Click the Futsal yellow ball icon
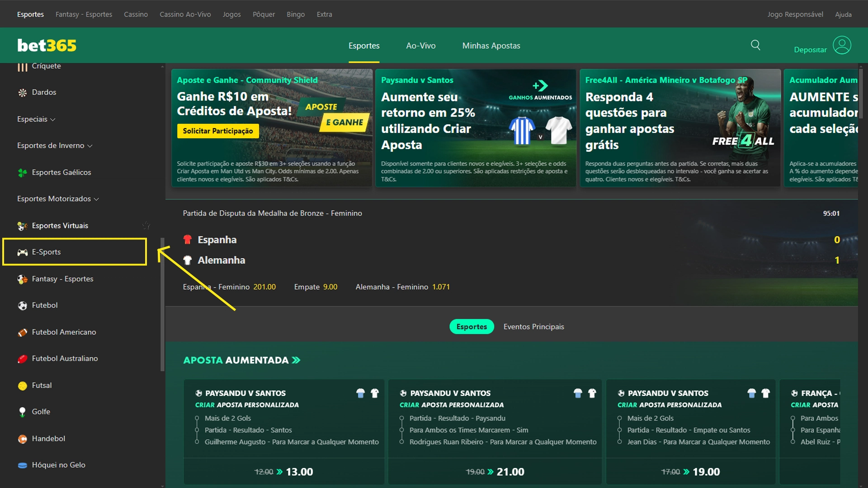Image resolution: width=868 pixels, height=488 pixels. click(22, 386)
